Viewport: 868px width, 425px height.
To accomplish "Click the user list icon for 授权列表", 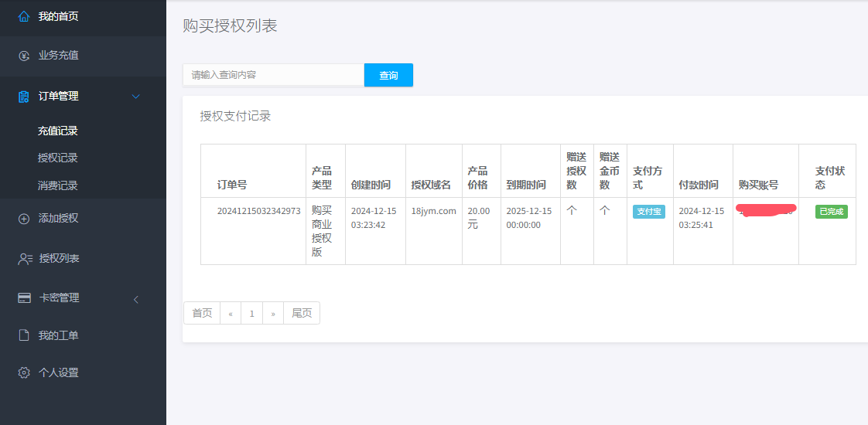I will coord(25,259).
